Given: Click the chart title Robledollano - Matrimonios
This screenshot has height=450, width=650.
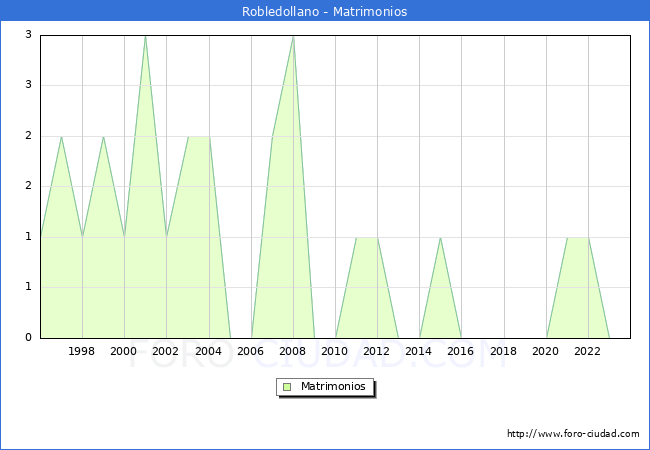Looking at the screenshot, I should pyautogui.click(x=325, y=11).
